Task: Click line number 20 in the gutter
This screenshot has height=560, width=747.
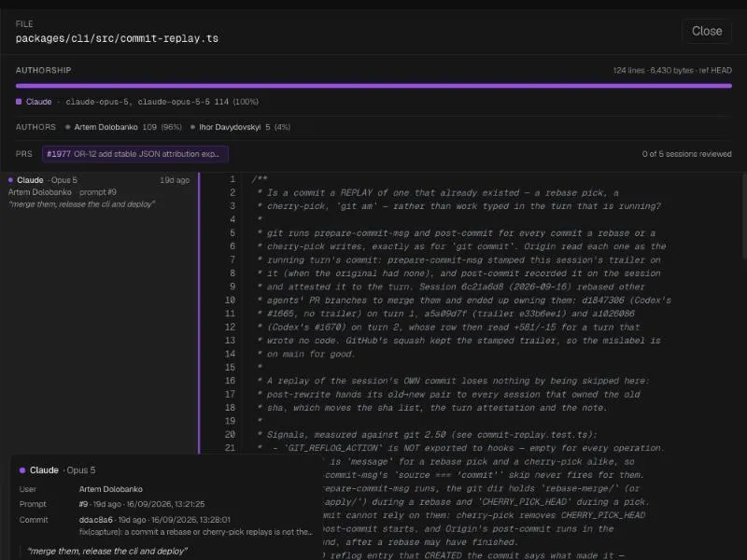Action: [230, 434]
